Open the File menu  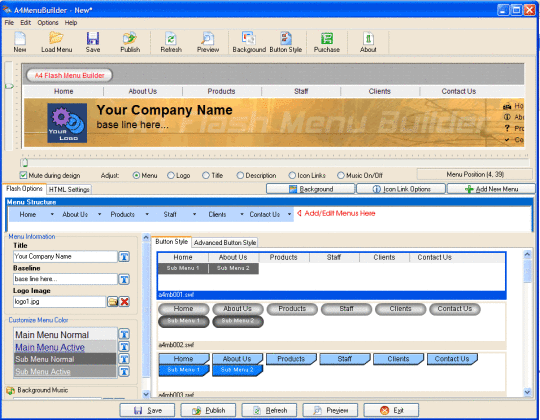point(9,23)
